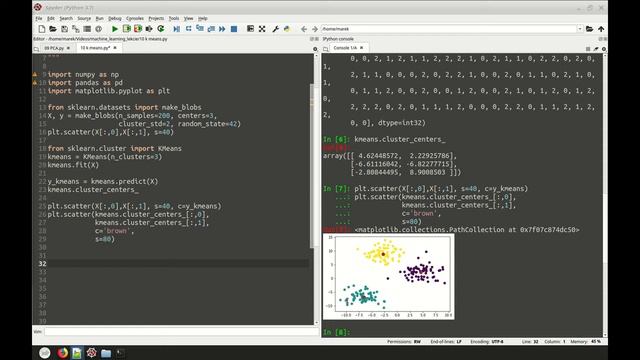Open the code cell list icon

[87, 29]
